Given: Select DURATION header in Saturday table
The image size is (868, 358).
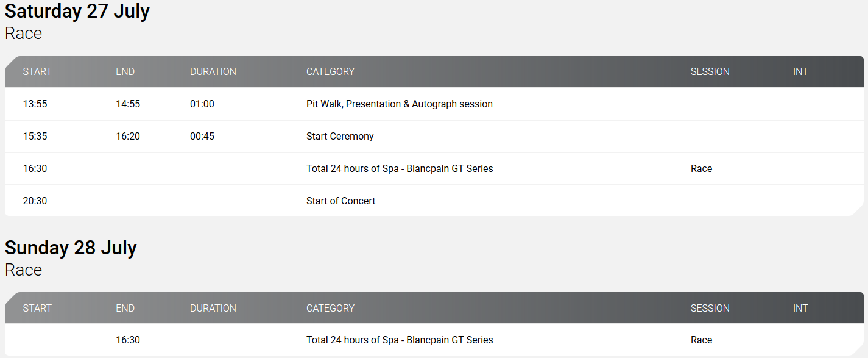Looking at the screenshot, I should pyautogui.click(x=213, y=72).
